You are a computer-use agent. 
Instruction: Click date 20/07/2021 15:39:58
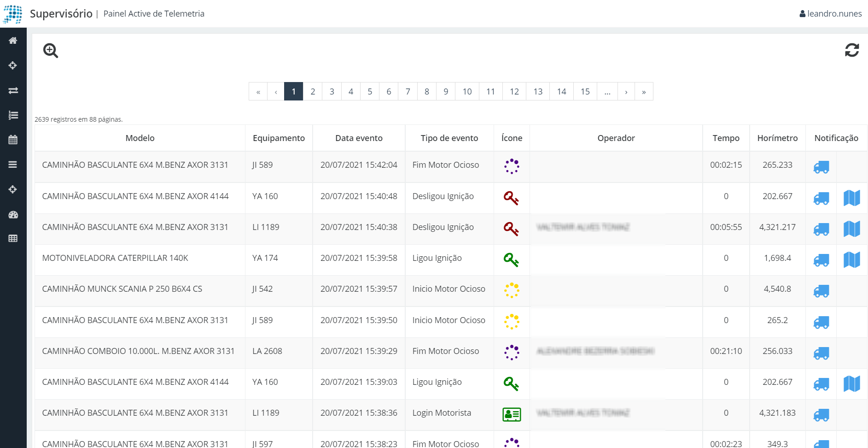pos(359,258)
